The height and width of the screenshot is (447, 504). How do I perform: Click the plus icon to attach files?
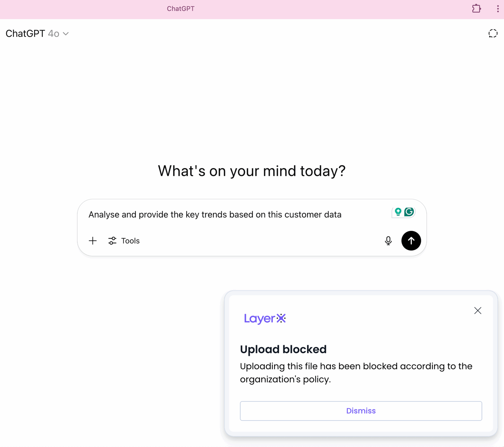click(x=93, y=241)
